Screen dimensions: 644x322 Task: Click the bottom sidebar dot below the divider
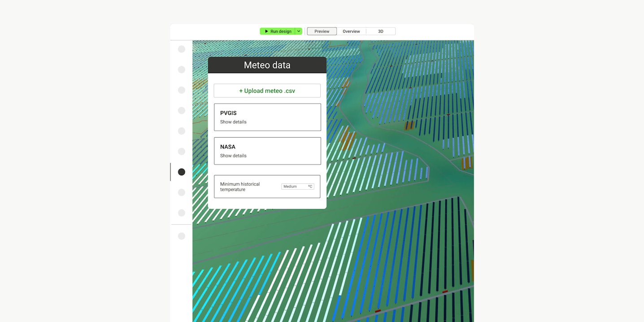coord(182,236)
